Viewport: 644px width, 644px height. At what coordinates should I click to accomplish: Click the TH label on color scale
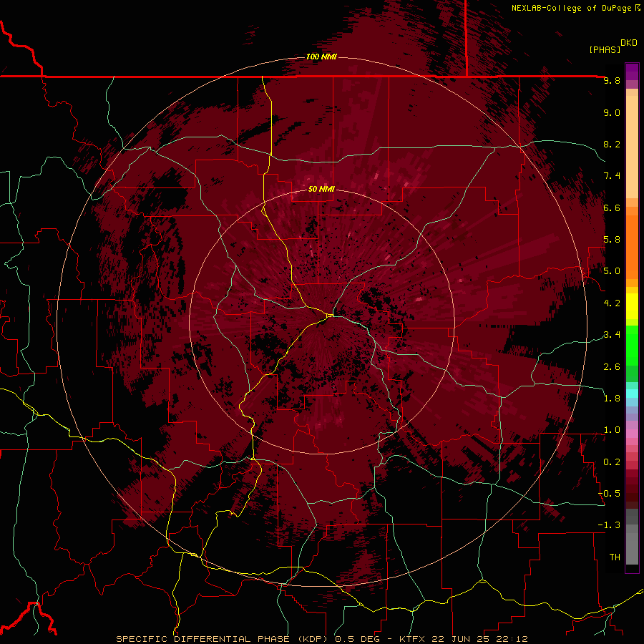615,557
